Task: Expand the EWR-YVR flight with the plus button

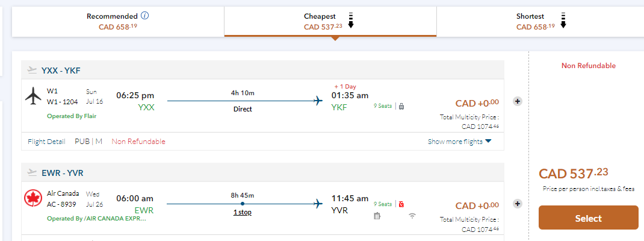Action: [518, 204]
